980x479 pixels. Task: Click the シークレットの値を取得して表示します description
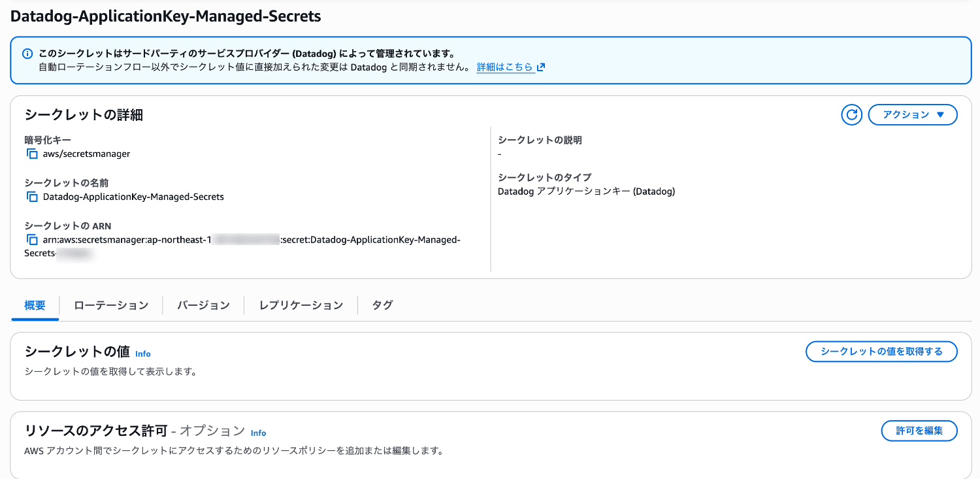(x=110, y=372)
